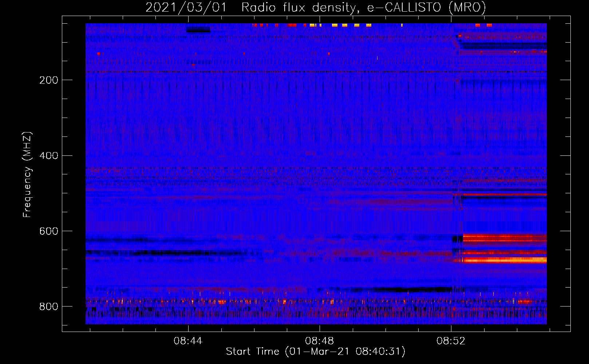
Task: Select the 'Frequency (MHZ)' axis label
Action: (27, 174)
